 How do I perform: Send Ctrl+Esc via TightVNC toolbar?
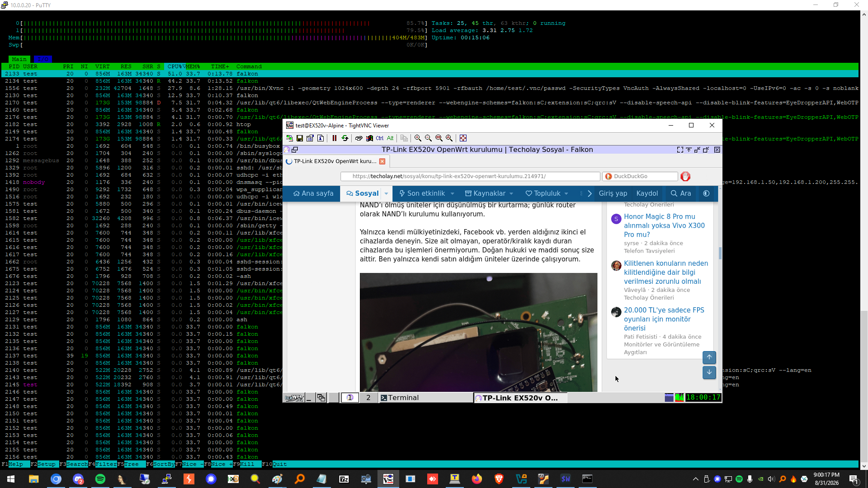pos(369,138)
